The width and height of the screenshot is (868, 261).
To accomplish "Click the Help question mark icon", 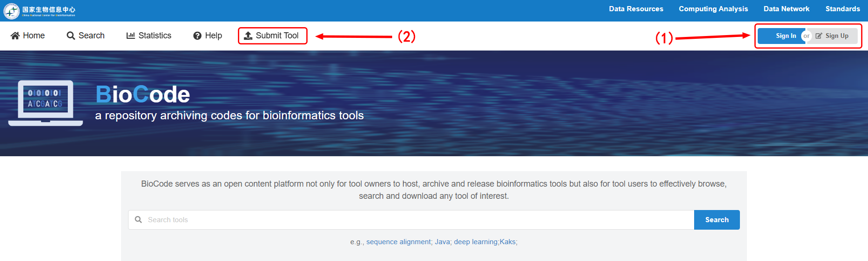I will click(197, 36).
